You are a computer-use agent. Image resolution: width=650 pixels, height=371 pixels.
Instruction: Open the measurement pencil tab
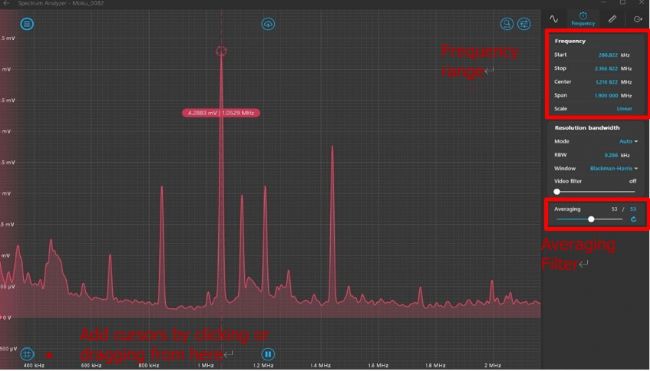pos(612,19)
